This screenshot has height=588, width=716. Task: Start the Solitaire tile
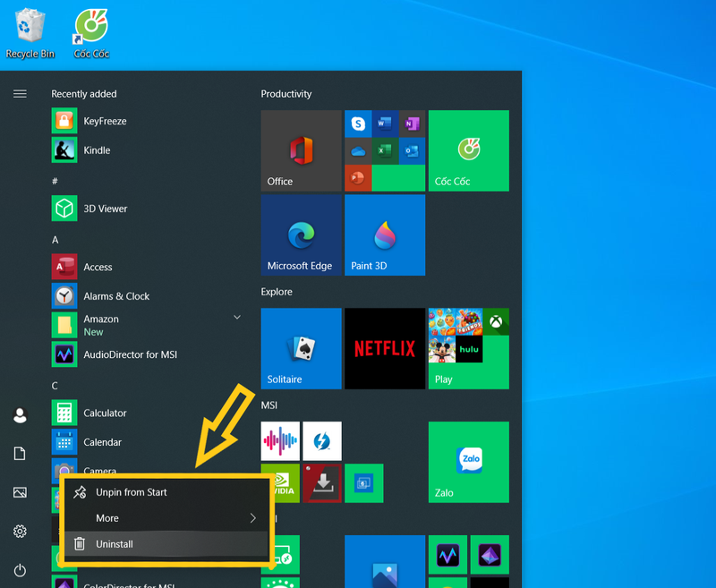pos(301,348)
